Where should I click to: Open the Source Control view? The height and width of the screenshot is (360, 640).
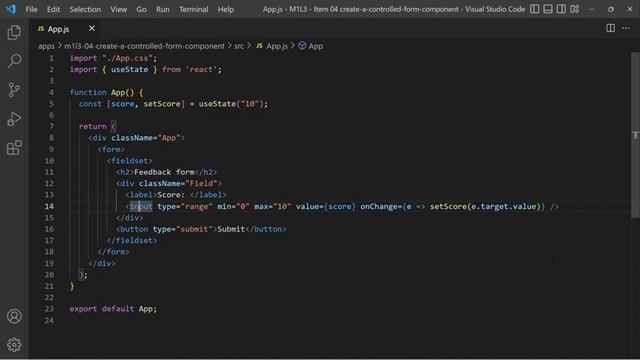tap(14, 89)
